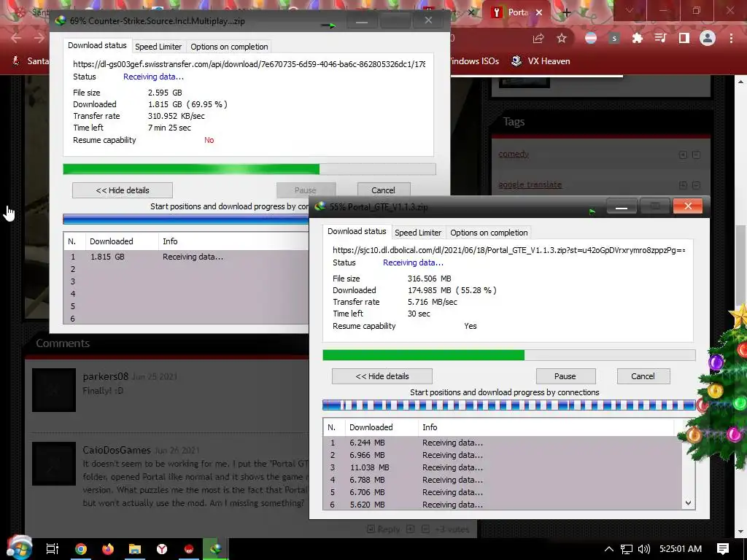
Task: Click the Portal_GTE download URL text
Action: coord(508,250)
